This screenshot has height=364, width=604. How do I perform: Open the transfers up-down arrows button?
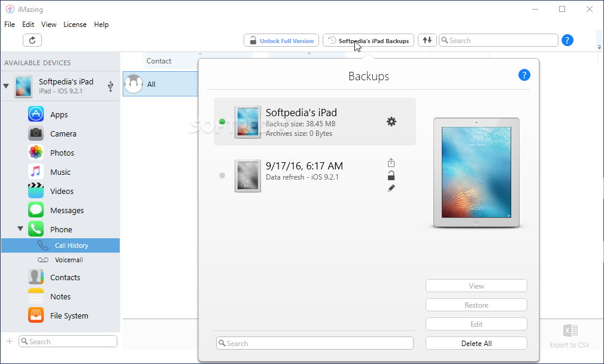427,40
